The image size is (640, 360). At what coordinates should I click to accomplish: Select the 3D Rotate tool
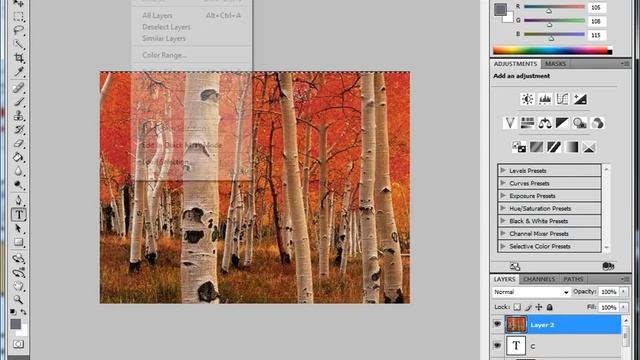18,258
